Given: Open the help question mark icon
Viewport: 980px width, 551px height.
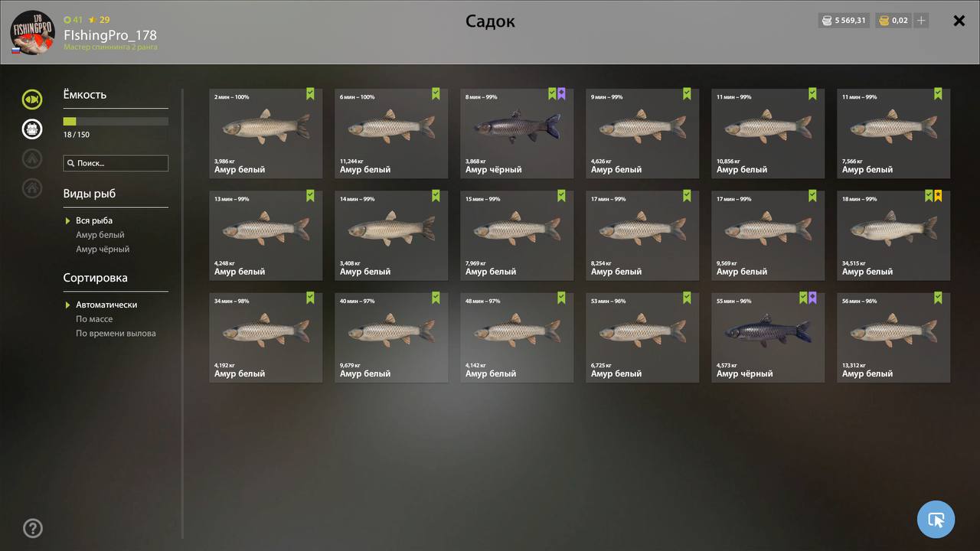Looking at the screenshot, I should pos(33,528).
